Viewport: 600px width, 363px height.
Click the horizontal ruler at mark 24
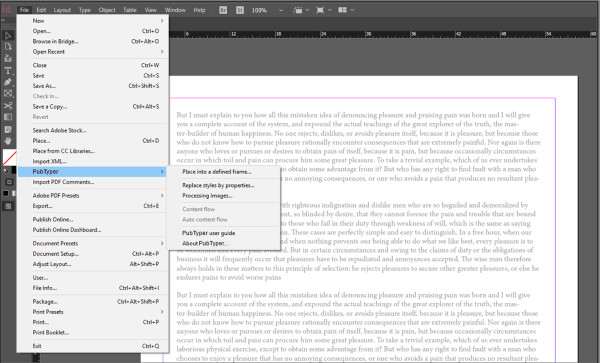pyautogui.click(x=323, y=34)
